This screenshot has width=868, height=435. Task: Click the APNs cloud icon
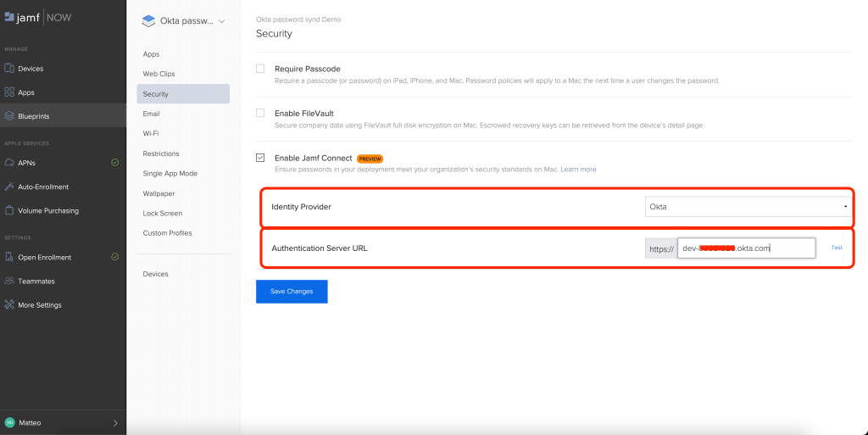[9, 163]
